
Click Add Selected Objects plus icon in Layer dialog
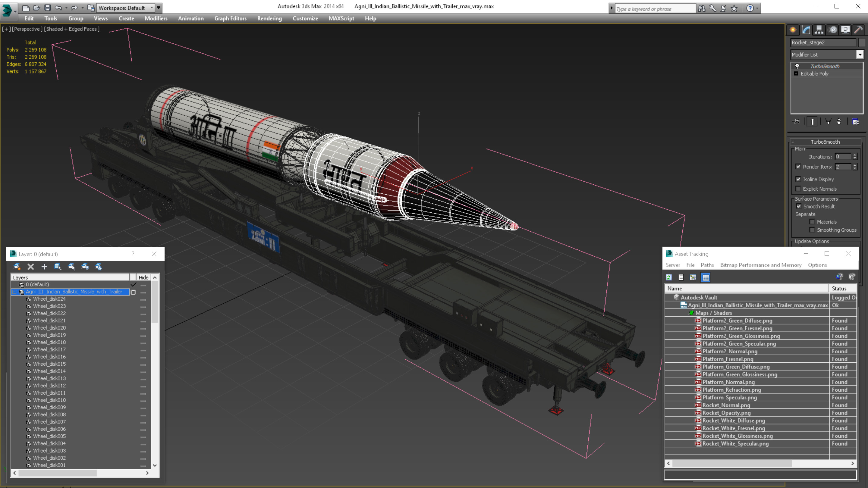coord(44,267)
